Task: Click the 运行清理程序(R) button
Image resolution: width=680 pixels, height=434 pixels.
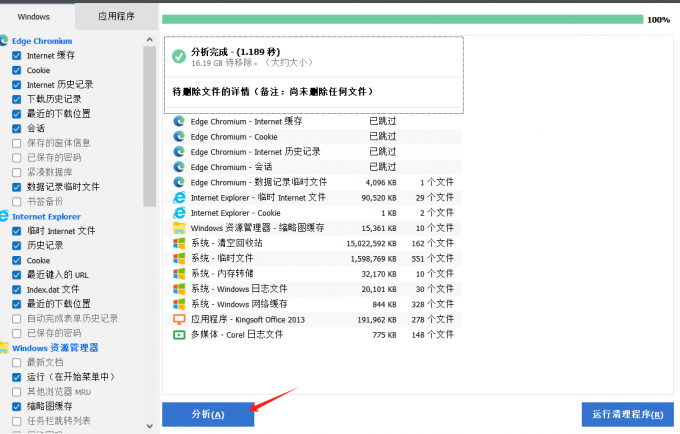Action: pyautogui.click(x=628, y=414)
